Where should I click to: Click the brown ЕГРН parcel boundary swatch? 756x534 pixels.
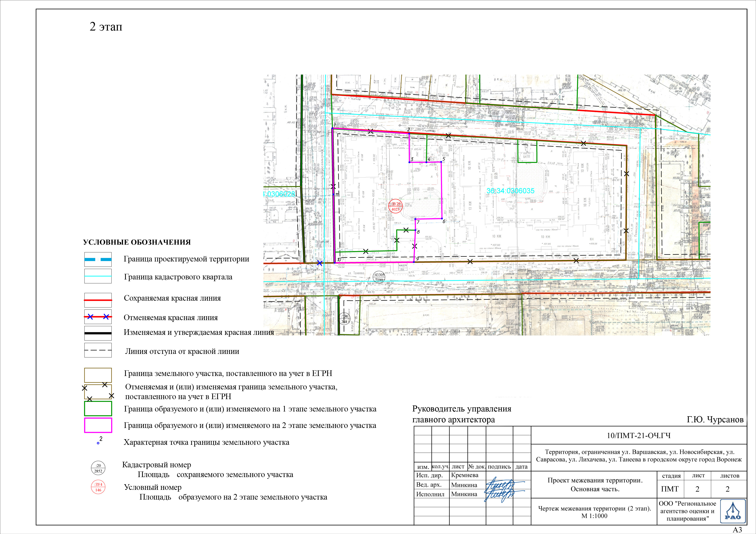(x=98, y=375)
